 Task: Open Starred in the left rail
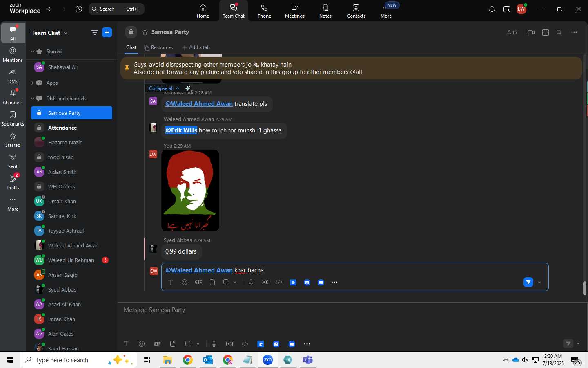tap(13, 140)
